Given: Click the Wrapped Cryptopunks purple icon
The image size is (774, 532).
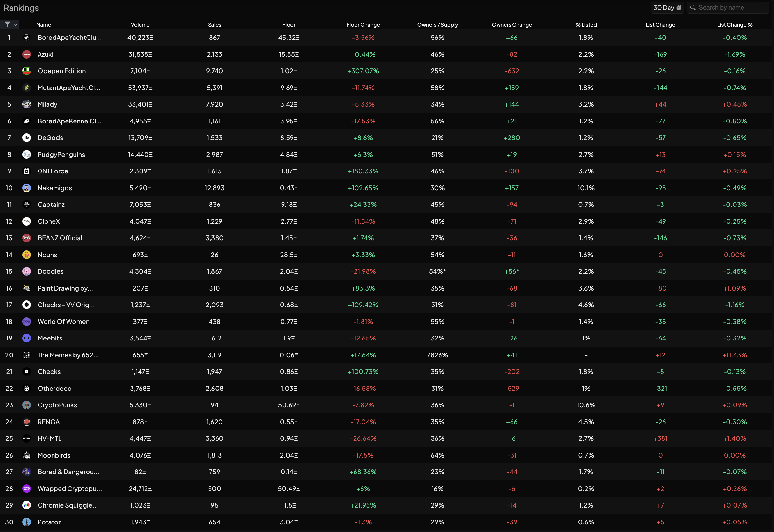Looking at the screenshot, I should (x=27, y=489).
